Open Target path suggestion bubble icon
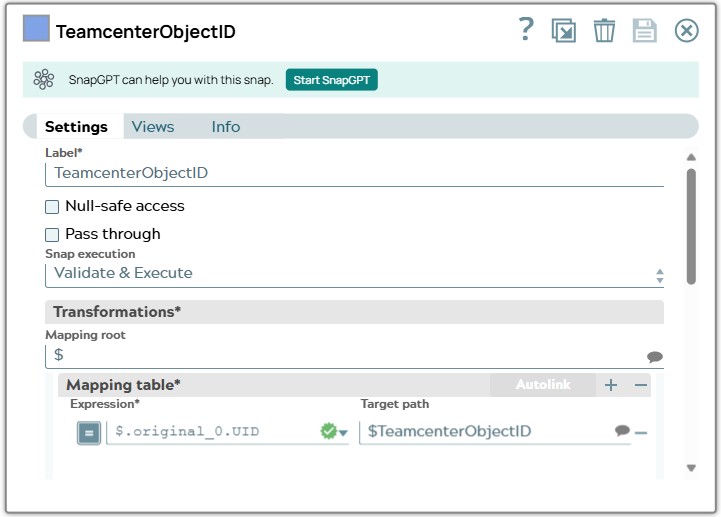 tap(622, 431)
